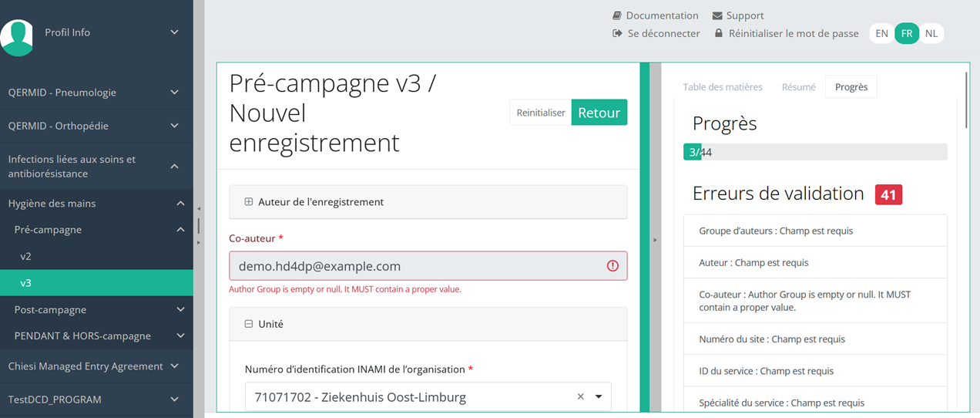Switch to the Résumé tab
The image size is (980, 418).
798,87
